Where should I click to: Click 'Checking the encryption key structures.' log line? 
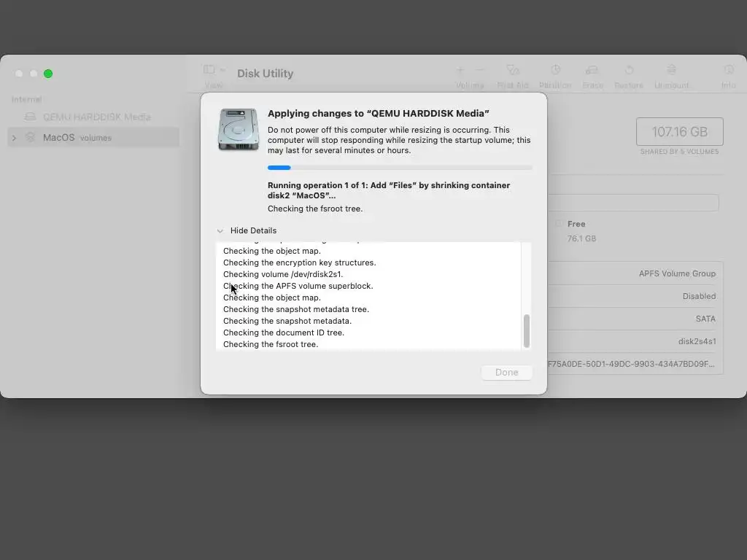[300, 262]
